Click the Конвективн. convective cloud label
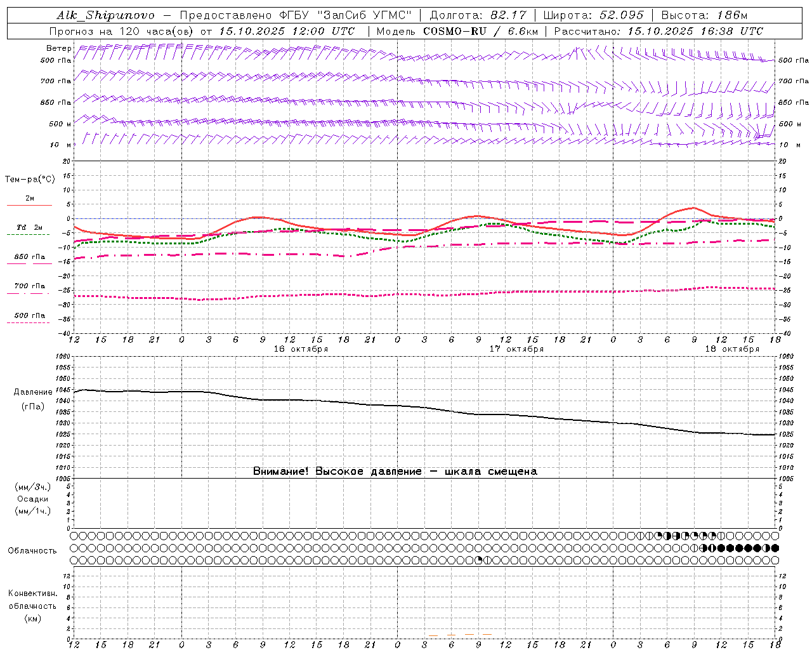This screenshot has width=812, height=650. pyautogui.click(x=32, y=594)
